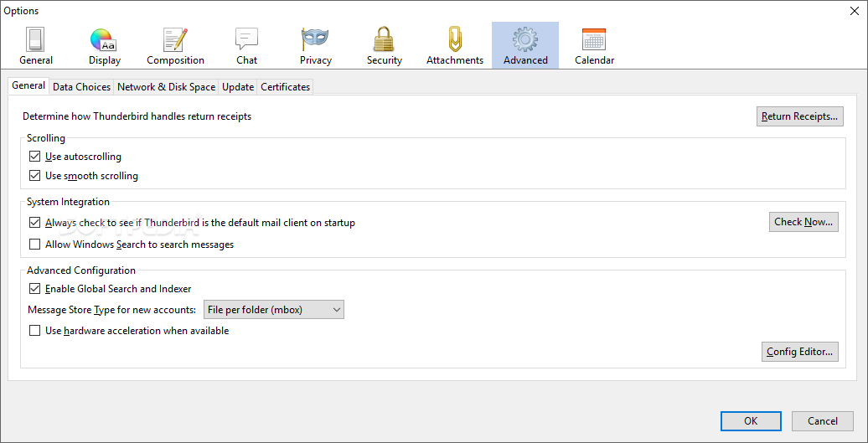Disable Use autoscrolling checkbox
This screenshot has width=868, height=443.
click(35, 157)
